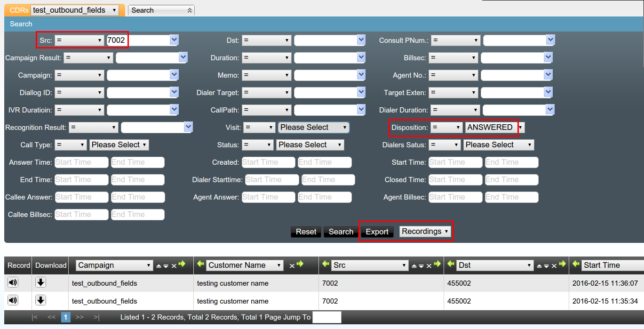Click the Answer Time start time field
Viewport: 644px width, 329px height.
[x=81, y=162]
